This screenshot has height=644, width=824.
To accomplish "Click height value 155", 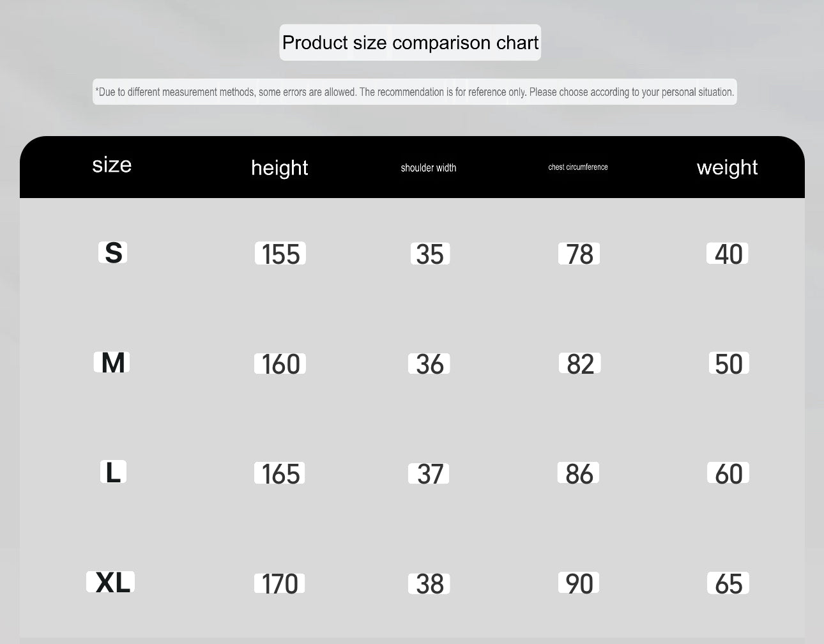I will click(x=280, y=254).
